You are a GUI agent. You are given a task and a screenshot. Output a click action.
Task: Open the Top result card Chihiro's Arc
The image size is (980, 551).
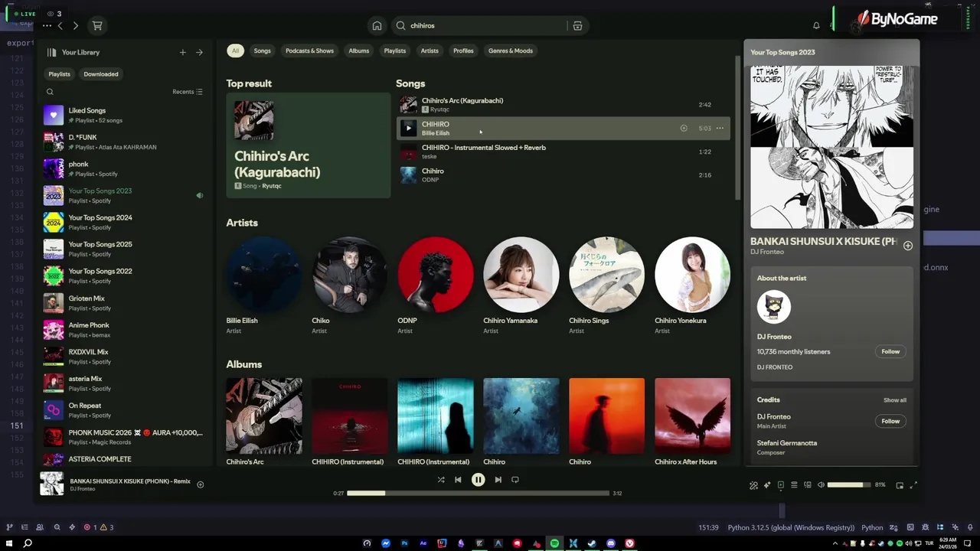tap(308, 145)
